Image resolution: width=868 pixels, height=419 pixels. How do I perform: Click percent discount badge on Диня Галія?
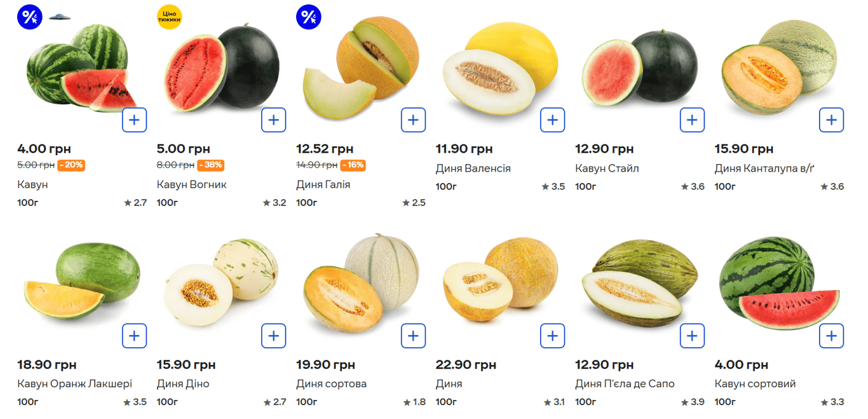[x=309, y=17]
